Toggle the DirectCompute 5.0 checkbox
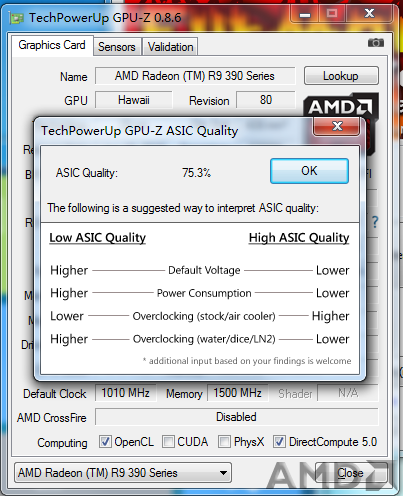403x496 pixels. (x=279, y=442)
